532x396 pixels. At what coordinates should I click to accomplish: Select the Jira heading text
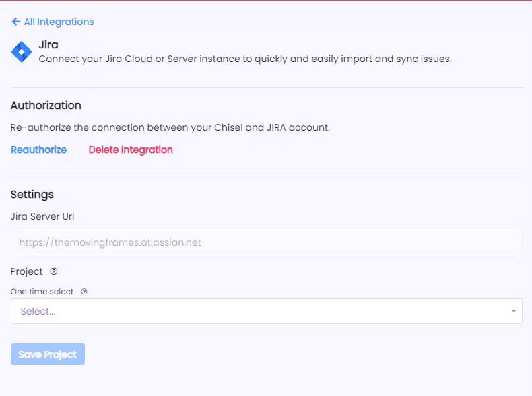pos(48,45)
